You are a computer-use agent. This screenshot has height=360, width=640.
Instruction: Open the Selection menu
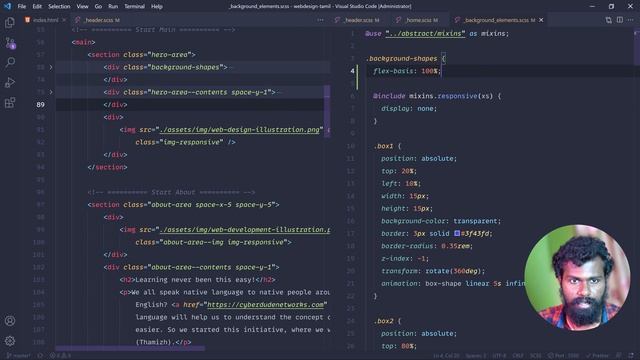[x=59, y=7]
